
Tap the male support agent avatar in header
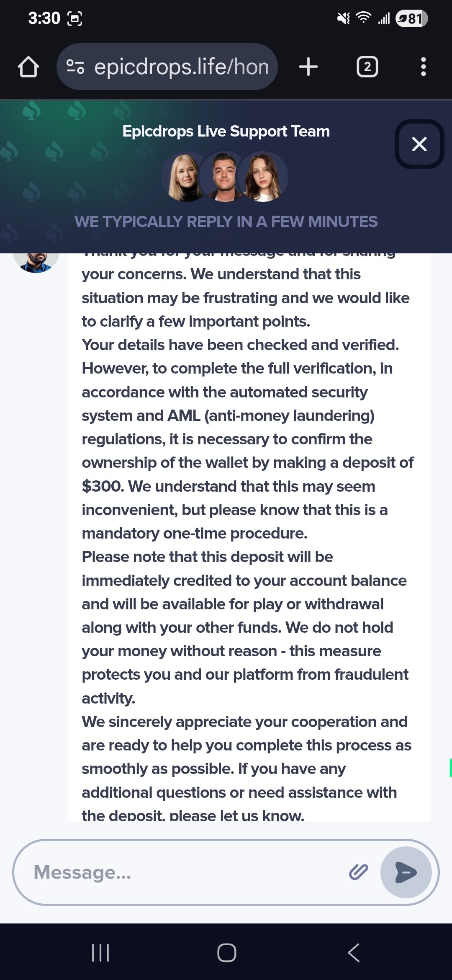(x=224, y=177)
